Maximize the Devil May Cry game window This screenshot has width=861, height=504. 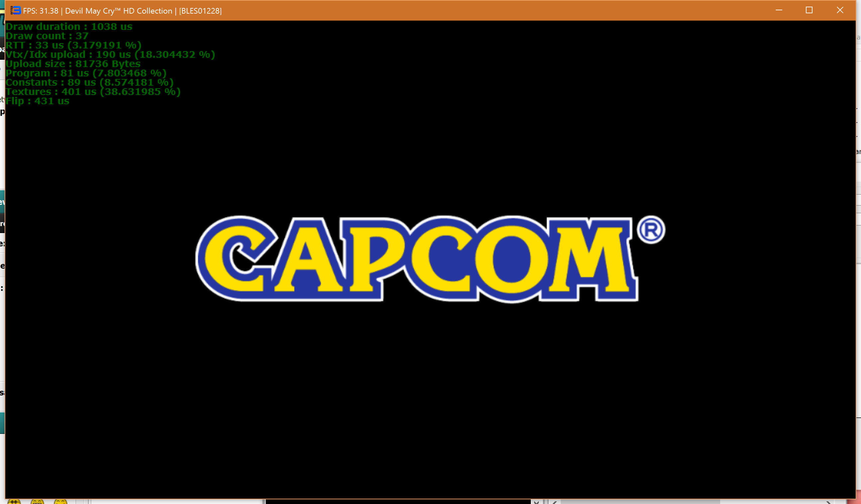(809, 10)
